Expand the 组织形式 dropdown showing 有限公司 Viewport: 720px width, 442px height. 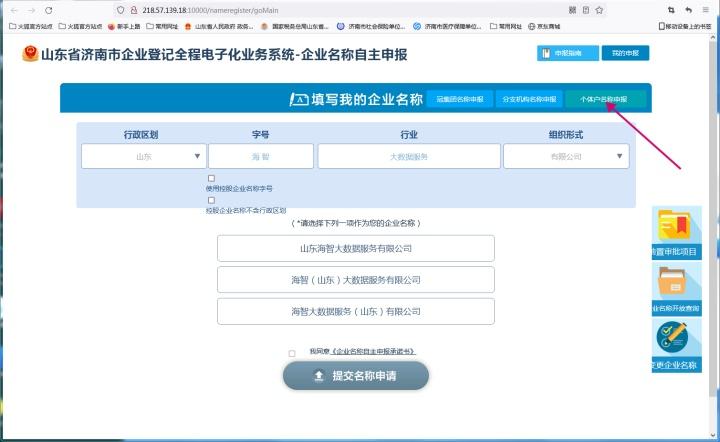coord(566,156)
